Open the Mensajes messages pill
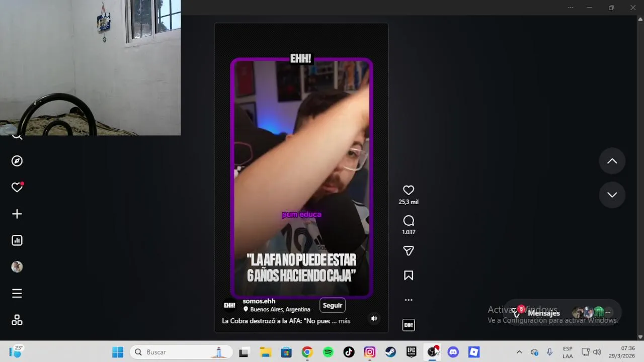The width and height of the screenshot is (644, 362). coord(562,313)
